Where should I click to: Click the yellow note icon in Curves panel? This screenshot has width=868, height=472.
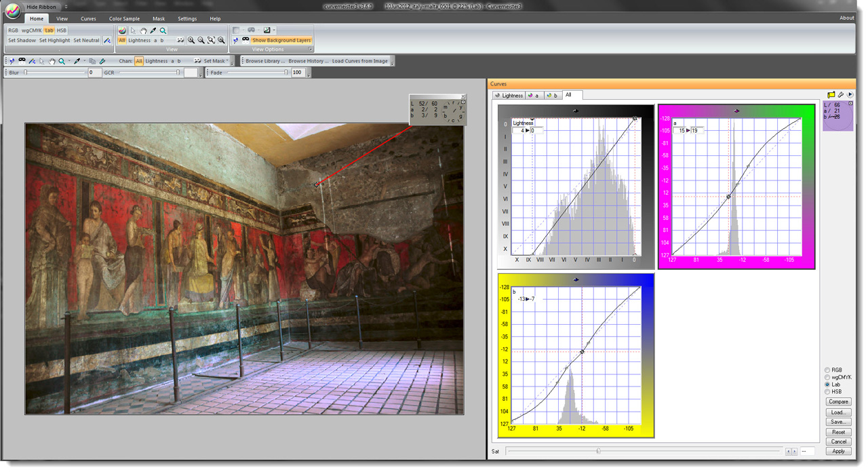pyautogui.click(x=831, y=94)
